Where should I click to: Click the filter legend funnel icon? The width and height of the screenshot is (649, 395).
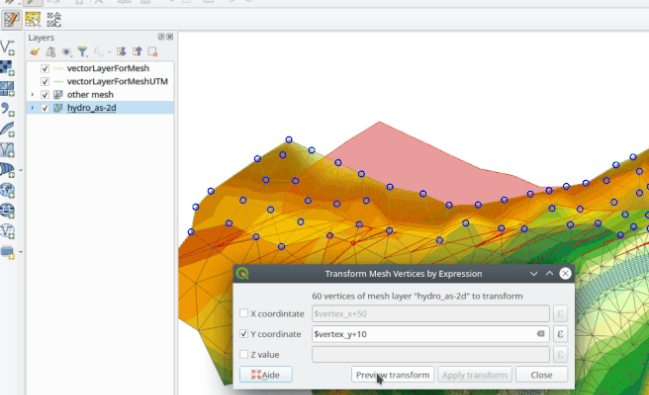pos(83,52)
